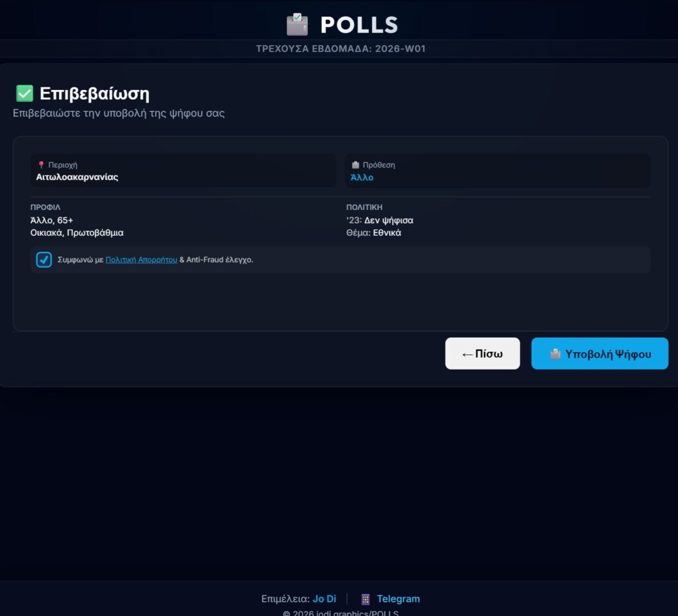The width and height of the screenshot is (678, 616).
Task: Toggle the privacy policy agreement checkbox
Action: [44, 260]
